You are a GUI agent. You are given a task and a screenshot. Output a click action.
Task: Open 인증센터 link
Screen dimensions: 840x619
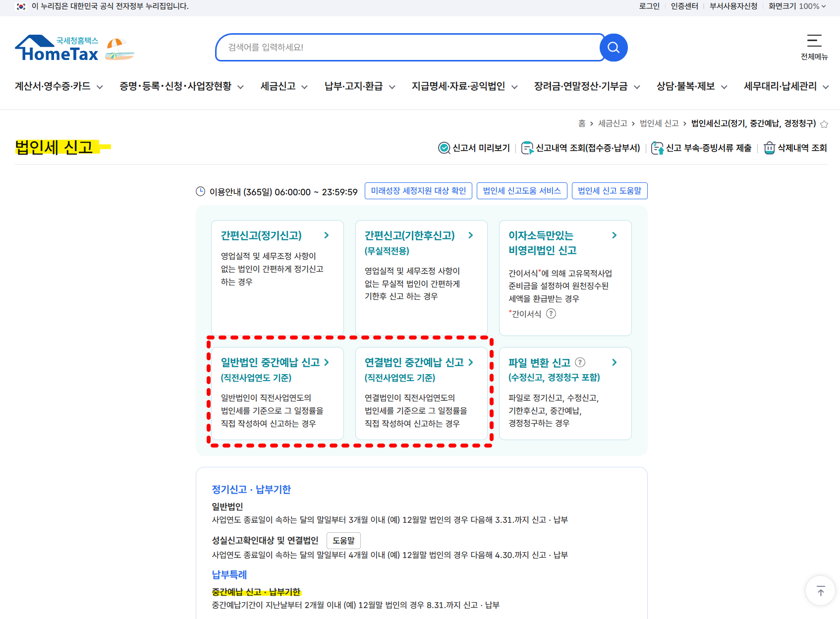tap(684, 6)
